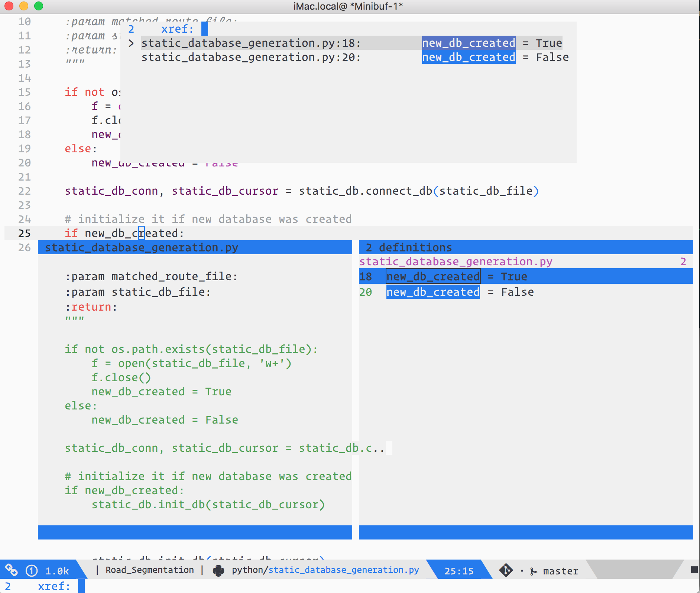Open static_database_generation.py path link in modeline

[344, 570]
